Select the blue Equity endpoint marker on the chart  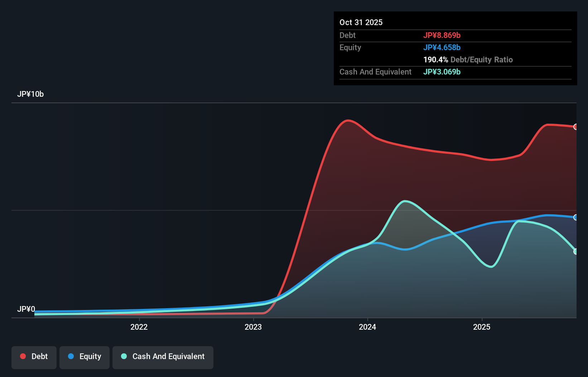pyautogui.click(x=576, y=217)
